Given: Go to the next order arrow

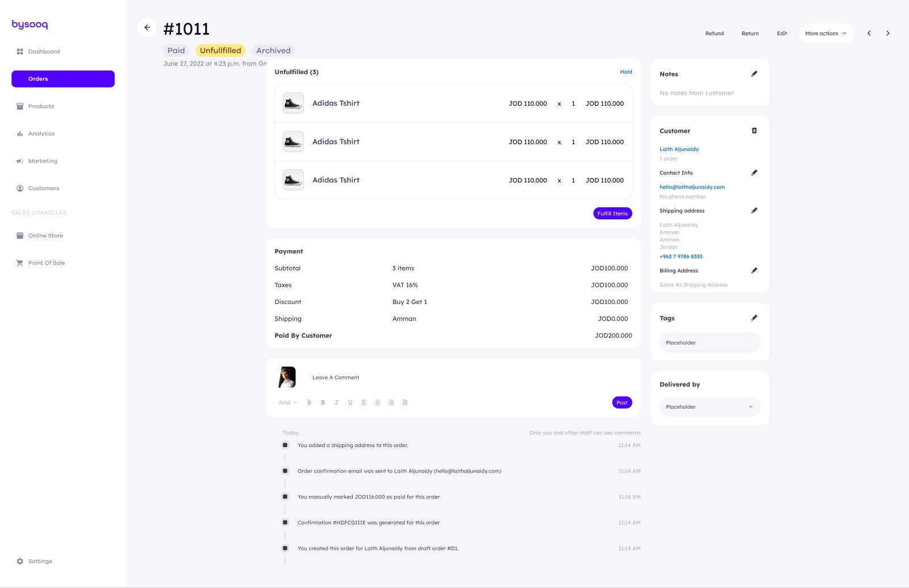Looking at the screenshot, I should pyautogui.click(x=887, y=33).
